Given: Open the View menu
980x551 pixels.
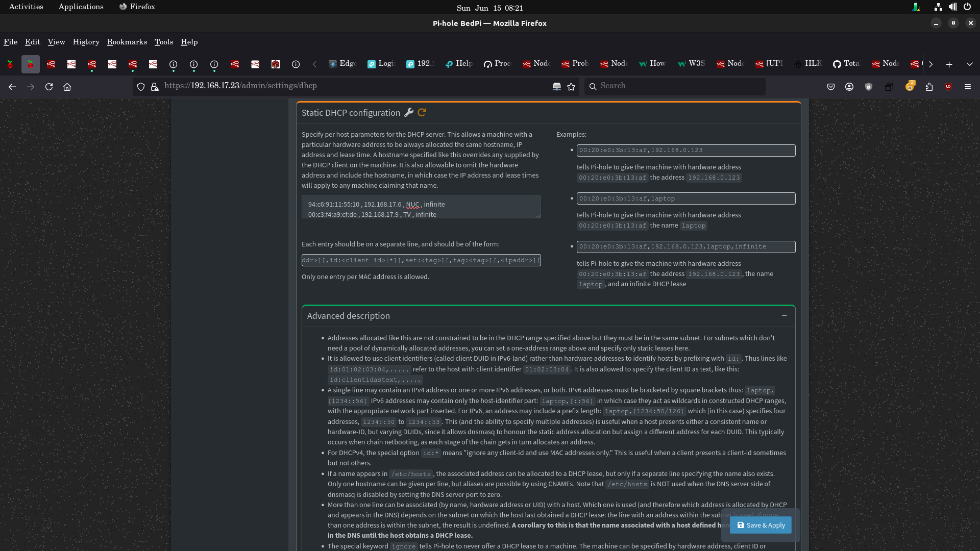Looking at the screenshot, I should coord(56,42).
